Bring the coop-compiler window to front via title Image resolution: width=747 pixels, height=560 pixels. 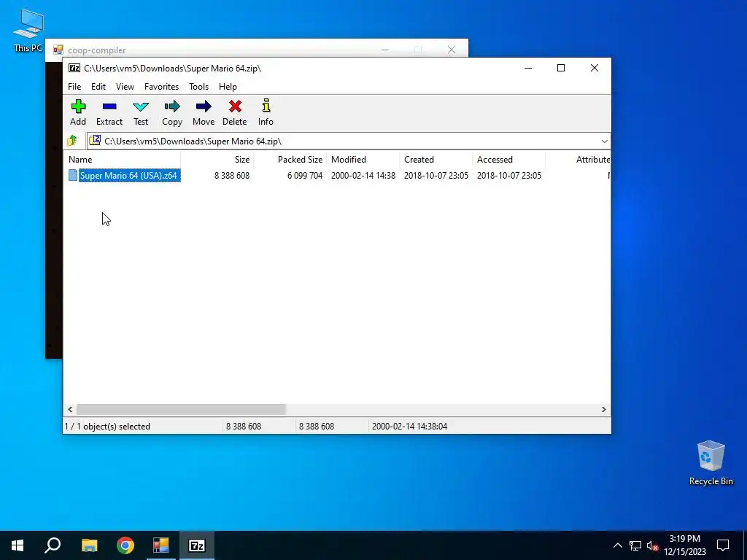97,50
